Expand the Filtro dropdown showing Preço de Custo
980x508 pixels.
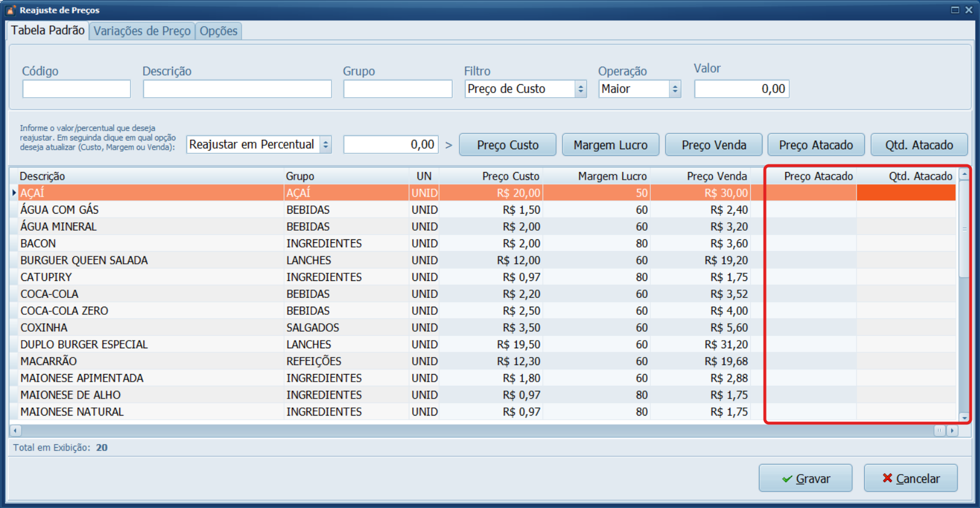coord(581,89)
